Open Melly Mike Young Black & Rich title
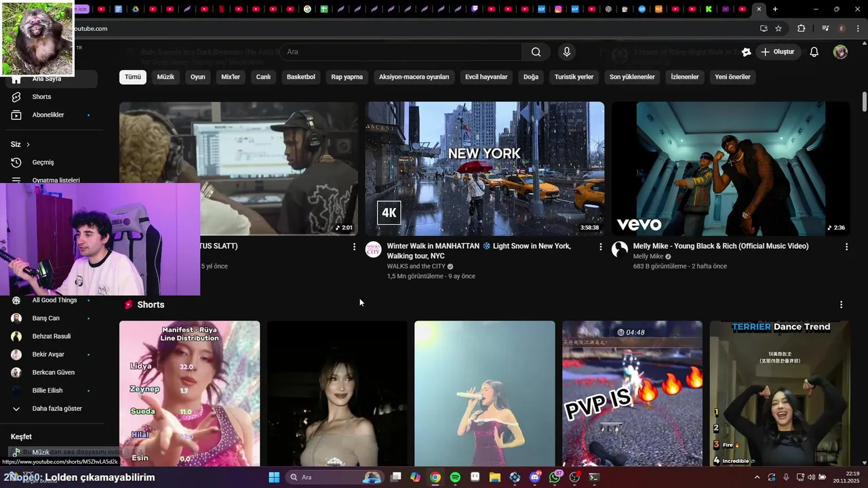The width and height of the screenshot is (868, 488). 721,246
